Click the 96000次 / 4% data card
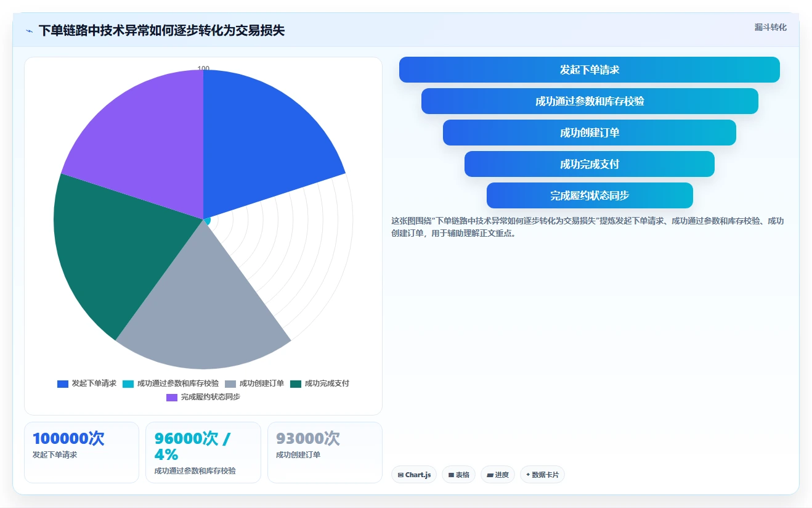 [203, 452]
